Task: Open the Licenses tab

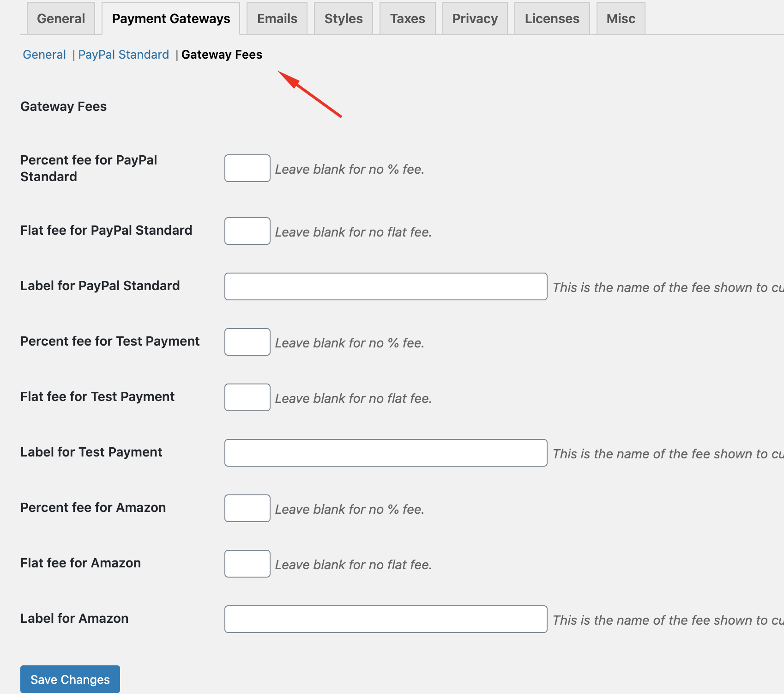Action: 552,18
